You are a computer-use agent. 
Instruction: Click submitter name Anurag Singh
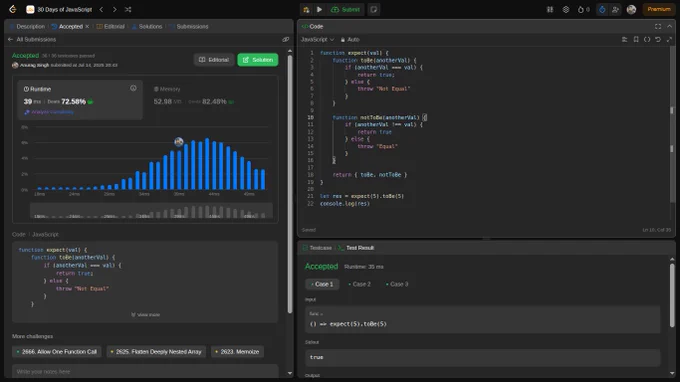(34, 65)
